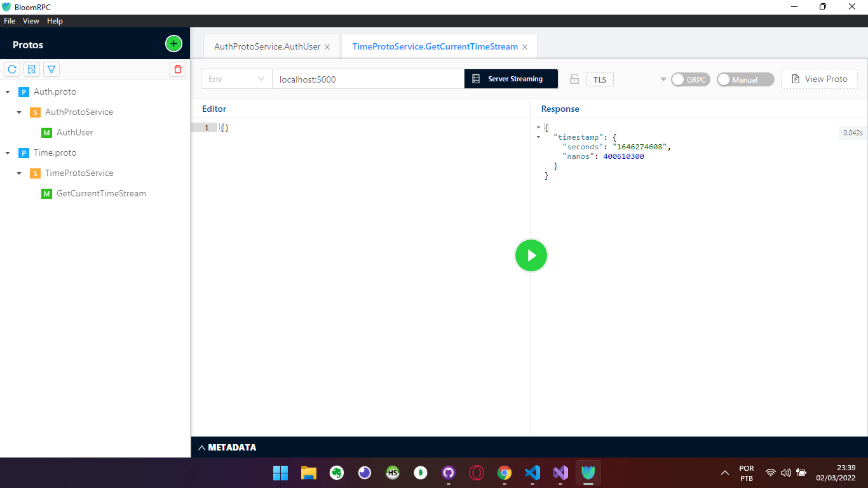The height and width of the screenshot is (488, 868).
Task: Select the GetCurrentTimeStream method in tree
Action: coord(101,194)
